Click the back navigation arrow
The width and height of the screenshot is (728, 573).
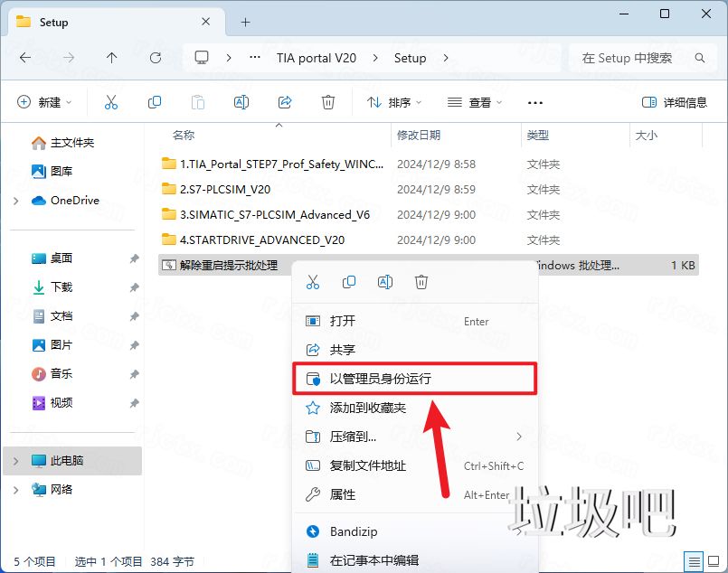click(x=24, y=58)
